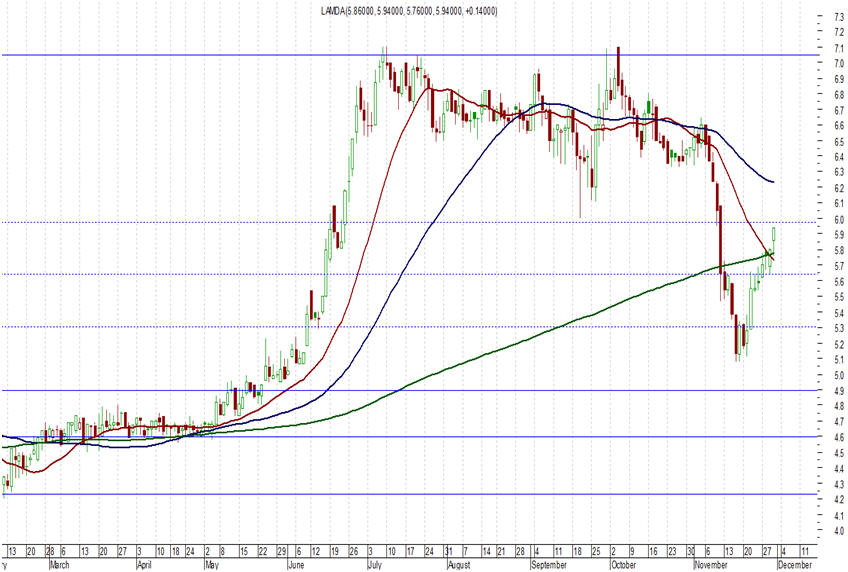The width and height of the screenshot is (848, 572).
Task: Select the September month label
Action: point(549,565)
